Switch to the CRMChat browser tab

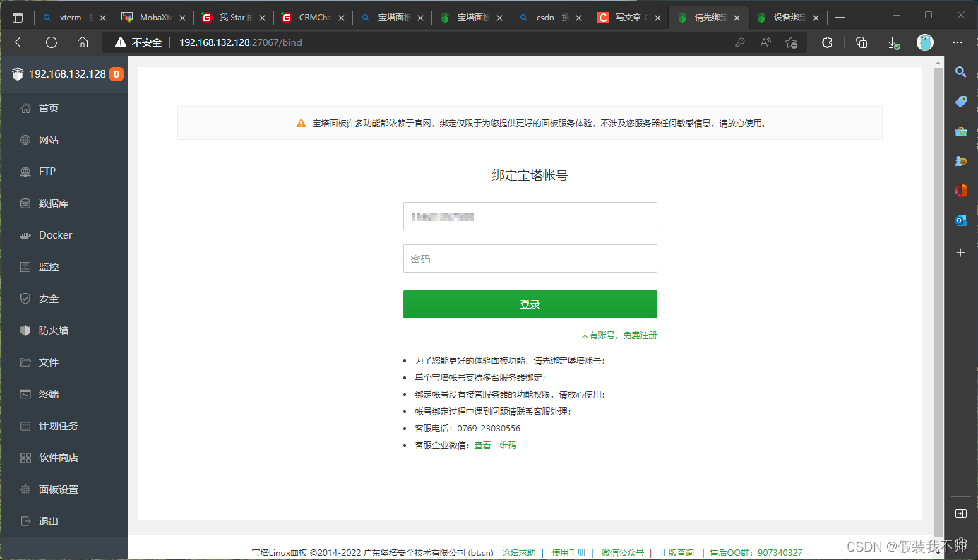(313, 18)
